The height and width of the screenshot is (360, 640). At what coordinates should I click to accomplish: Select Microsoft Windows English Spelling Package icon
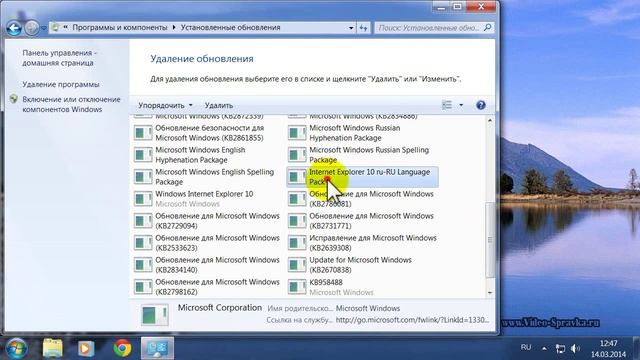[x=143, y=177]
